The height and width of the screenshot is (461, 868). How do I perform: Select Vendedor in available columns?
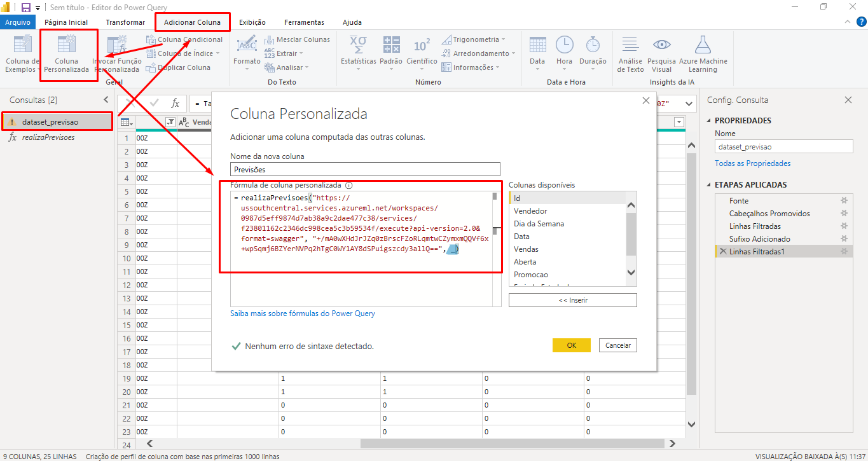[x=567, y=211]
